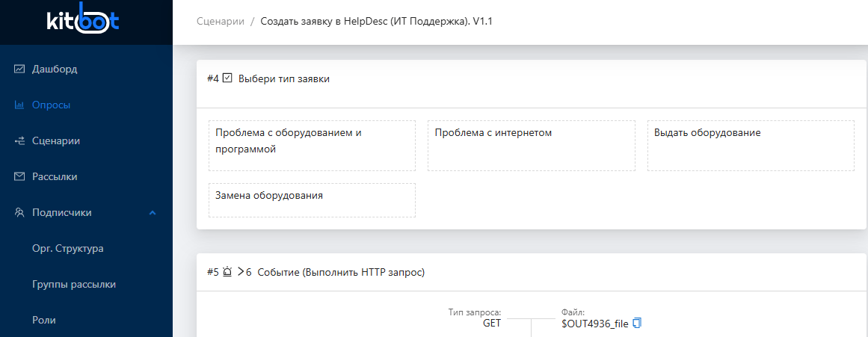Open the Дашборд menu item

[55, 69]
